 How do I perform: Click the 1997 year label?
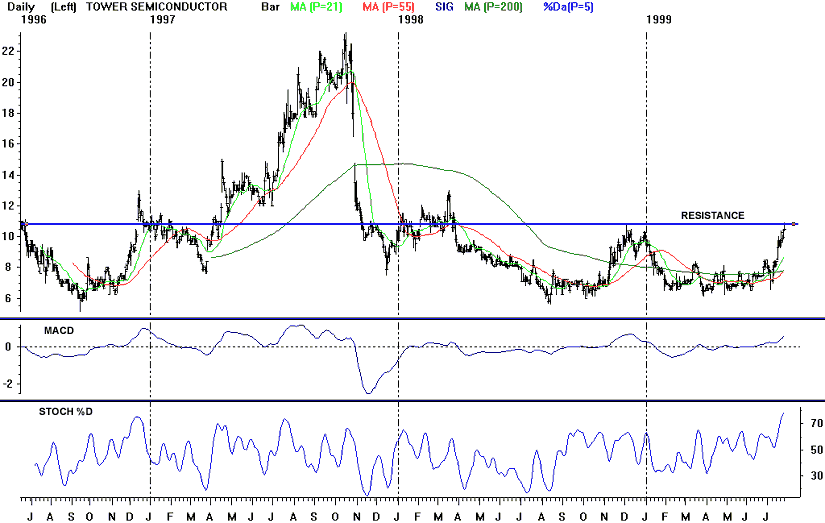[x=163, y=20]
